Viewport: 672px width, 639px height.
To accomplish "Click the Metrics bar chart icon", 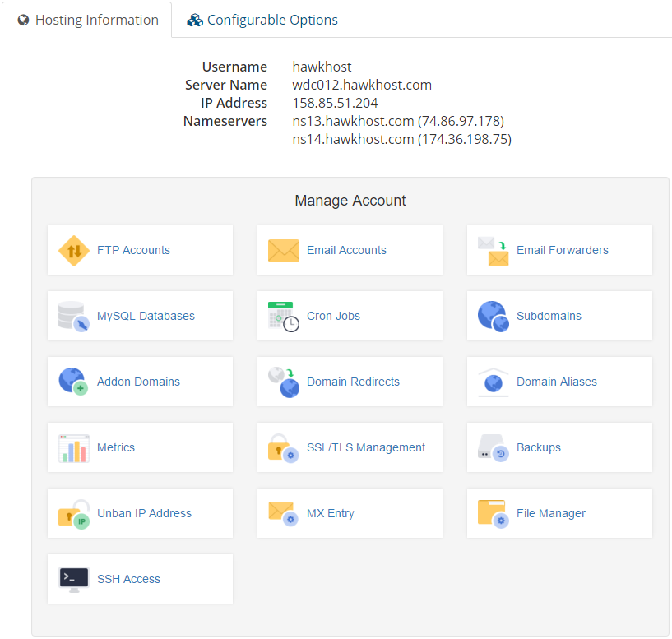I will pyautogui.click(x=73, y=448).
